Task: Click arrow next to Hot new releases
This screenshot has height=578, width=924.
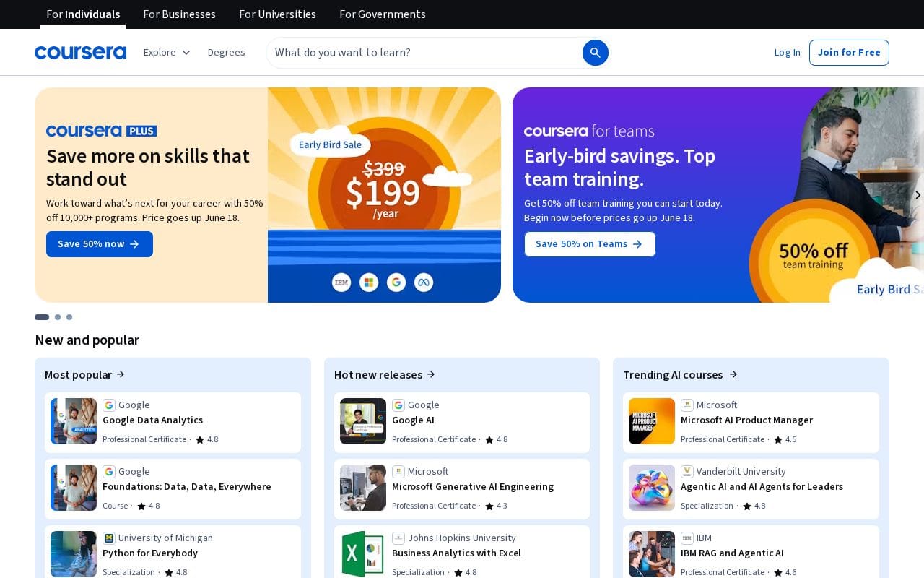Action: click(431, 374)
